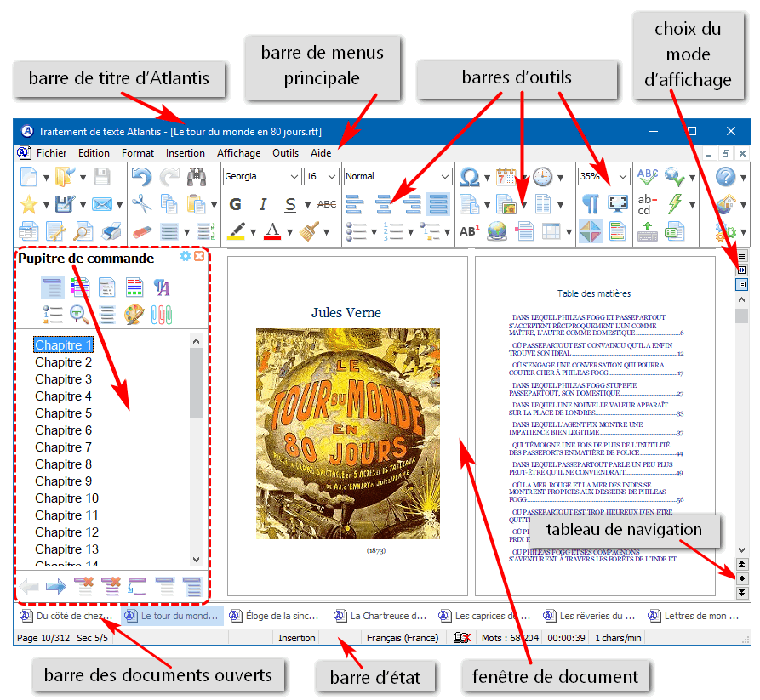Screen dimensions: 760x700
Task: Enable justified paragraph alignment
Action: [x=438, y=204]
